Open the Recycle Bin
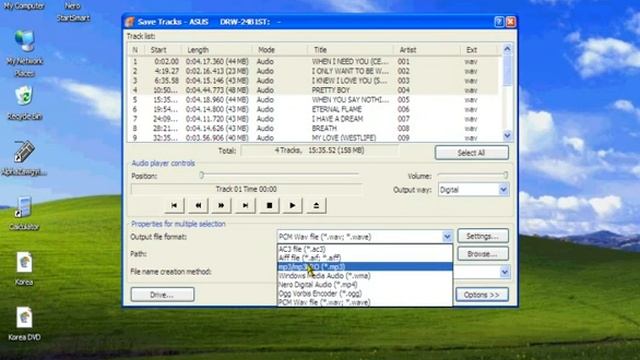This screenshot has width=640, height=360. [24, 103]
